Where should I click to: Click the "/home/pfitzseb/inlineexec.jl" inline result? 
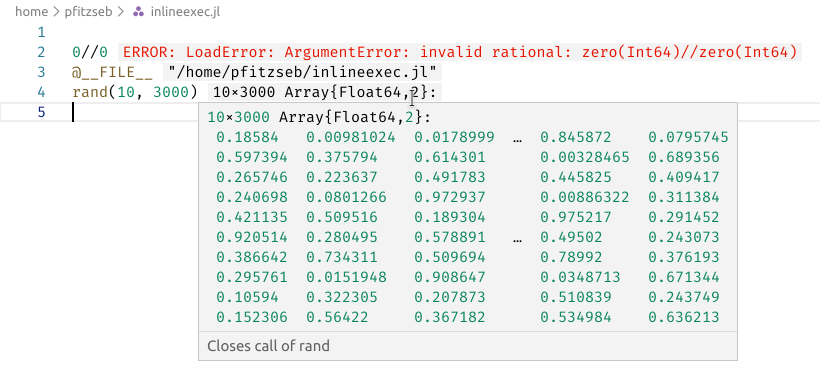click(x=302, y=72)
